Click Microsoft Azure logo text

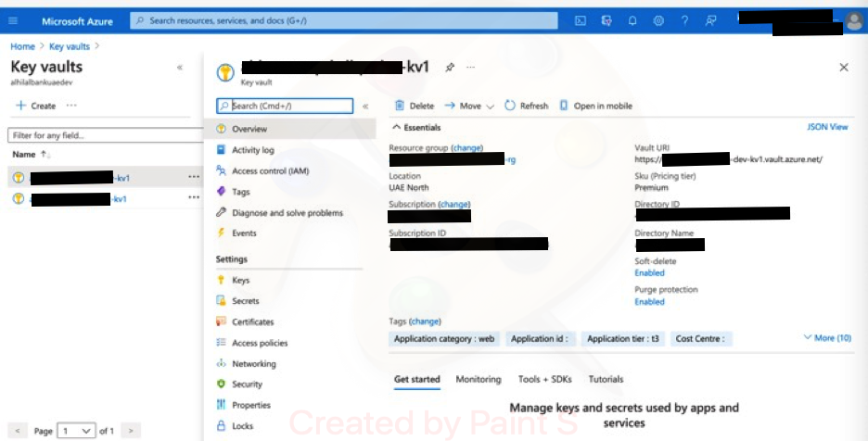coord(77,21)
